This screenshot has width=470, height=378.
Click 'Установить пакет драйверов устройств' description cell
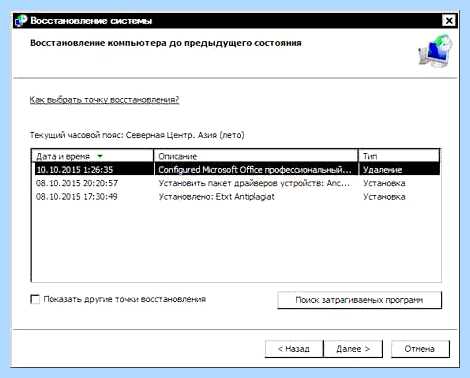(x=254, y=183)
